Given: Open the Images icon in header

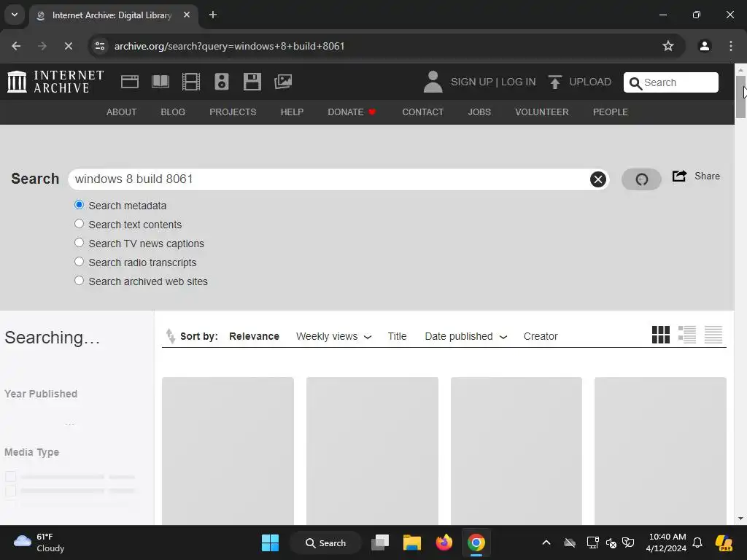Looking at the screenshot, I should [x=283, y=82].
